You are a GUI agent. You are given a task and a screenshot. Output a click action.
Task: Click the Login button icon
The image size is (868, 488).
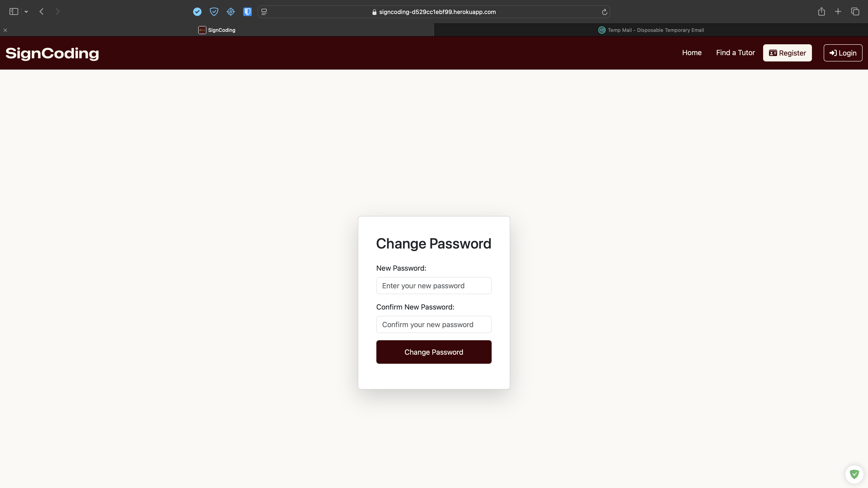point(833,52)
